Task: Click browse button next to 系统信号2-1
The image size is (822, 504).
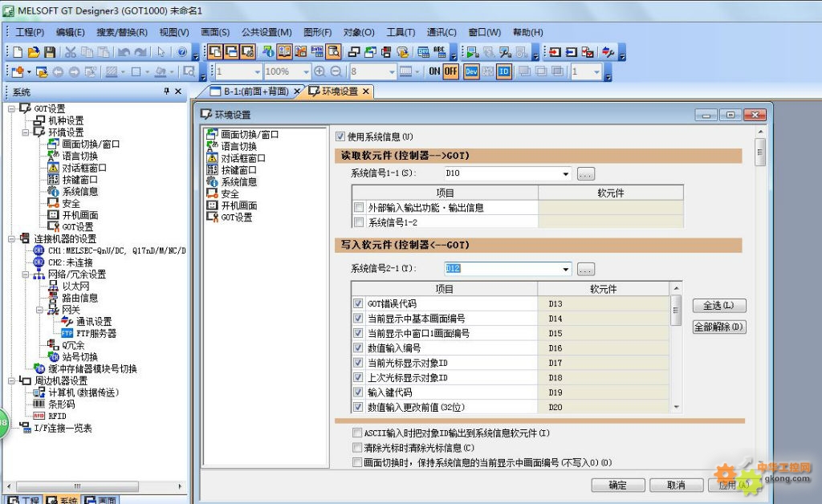Action: 586,270
